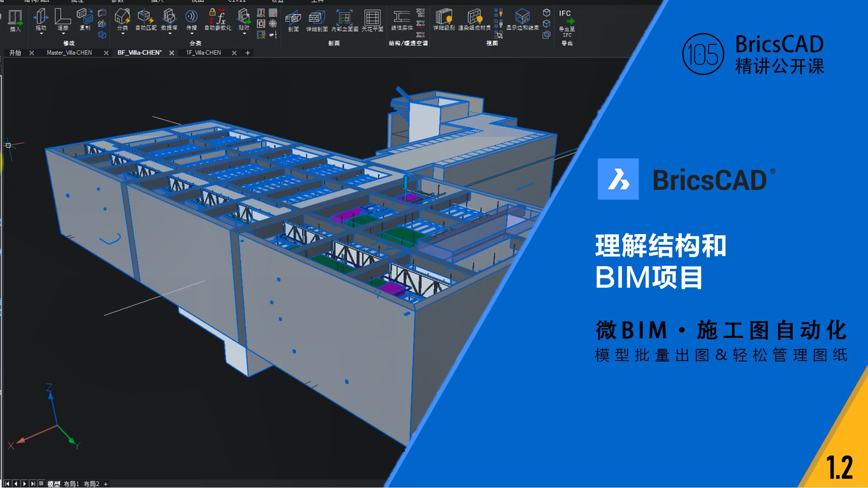
Task: Add a new document tab with plus
Action: 248,53
